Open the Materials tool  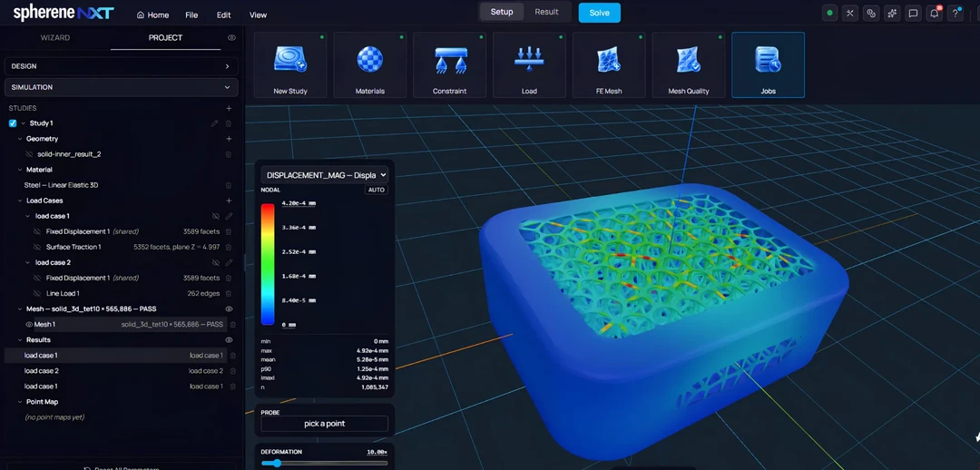tap(370, 65)
